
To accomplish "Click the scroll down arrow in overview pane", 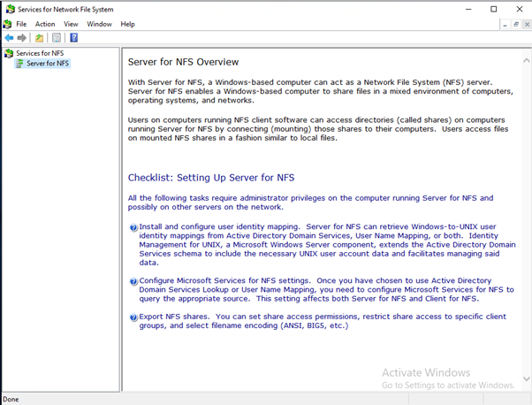I will (x=526, y=378).
